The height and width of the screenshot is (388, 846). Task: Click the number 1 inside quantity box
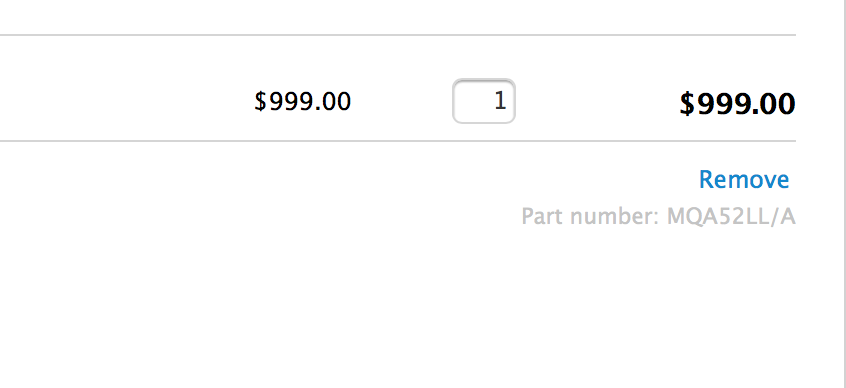pyautogui.click(x=500, y=101)
